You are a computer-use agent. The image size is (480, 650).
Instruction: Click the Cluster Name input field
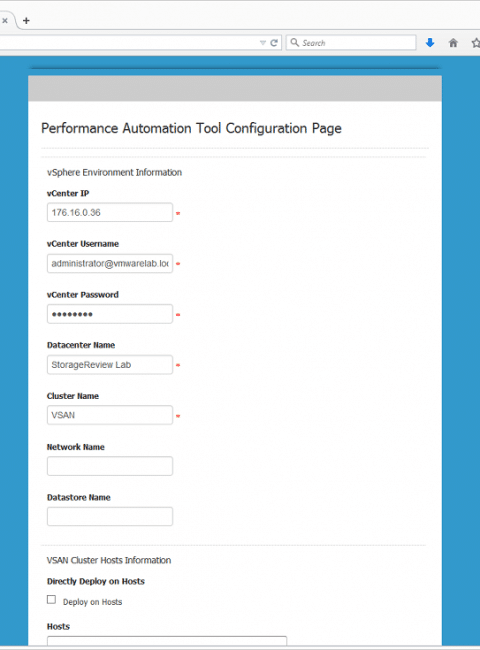pos(110,415)
